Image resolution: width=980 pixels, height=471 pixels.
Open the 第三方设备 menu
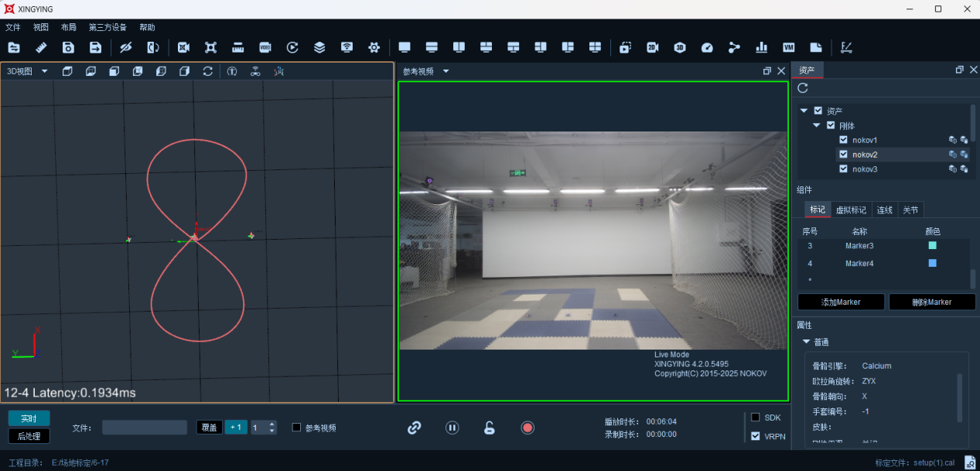tap(108, 27)
